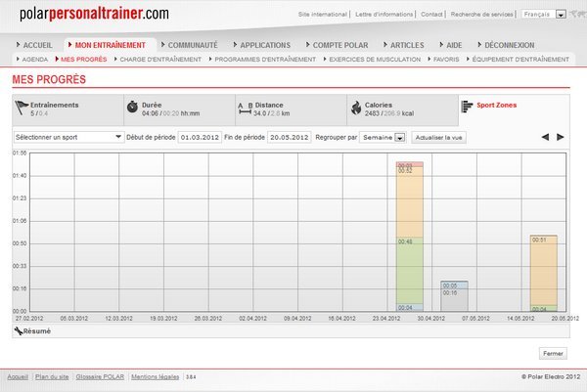Switch to the Distance tab
Image resolution: width=587 pixels, height=392 pixels.
pyautogui.click(x=291, y=109)
